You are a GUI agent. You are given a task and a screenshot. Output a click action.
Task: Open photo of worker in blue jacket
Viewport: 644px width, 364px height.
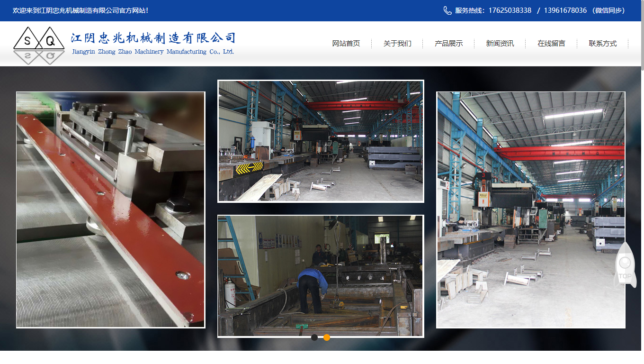(321, 276)
